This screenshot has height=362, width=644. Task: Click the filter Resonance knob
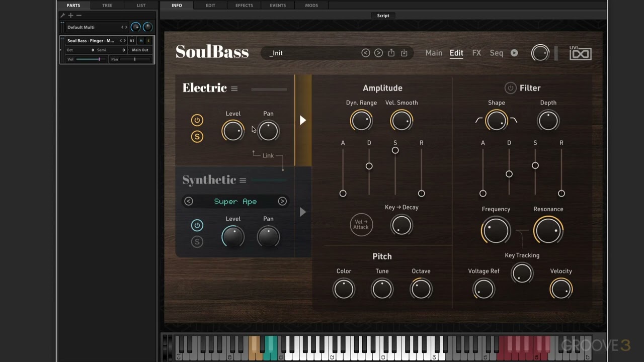[548, 230]
